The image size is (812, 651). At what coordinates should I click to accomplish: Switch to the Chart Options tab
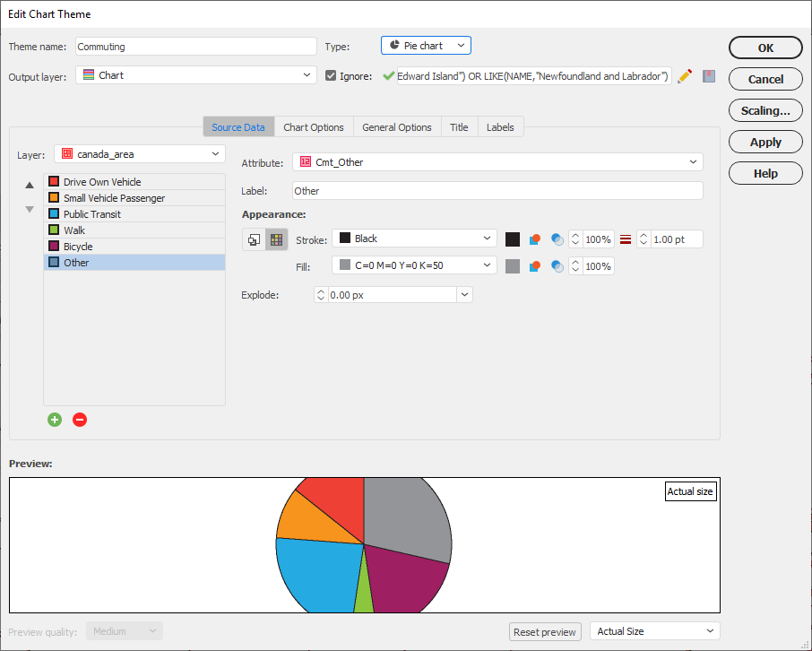point(314,127)
